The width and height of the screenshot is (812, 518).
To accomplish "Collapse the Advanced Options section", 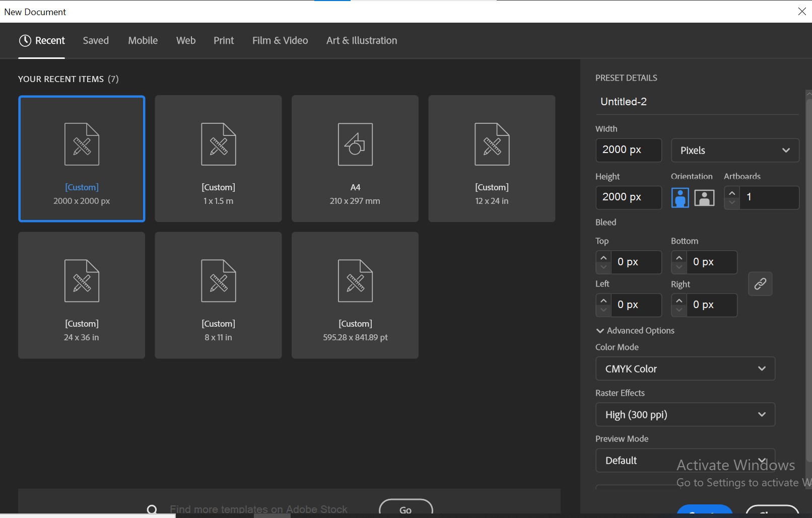I will 635,331.
